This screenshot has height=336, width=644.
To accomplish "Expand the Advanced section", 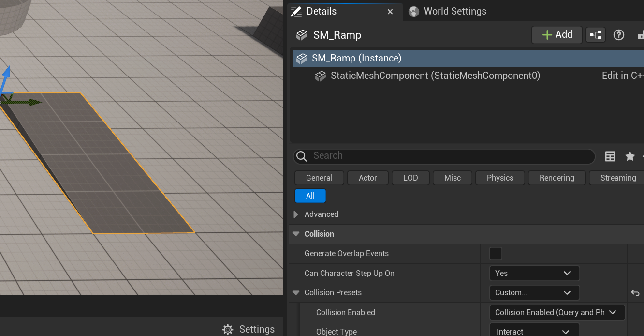I will (296, 214).
